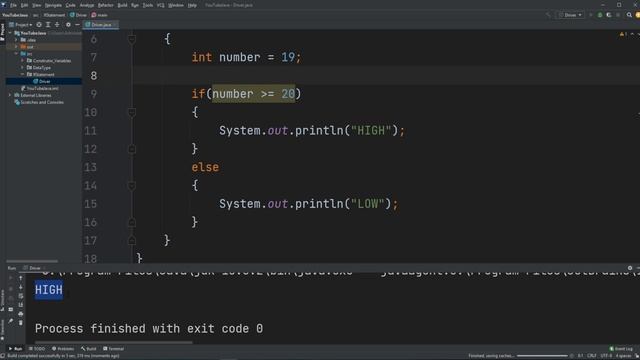This screenshot has height=360, width=640.
Task: Open the File menu
Action: coord(13,5)
